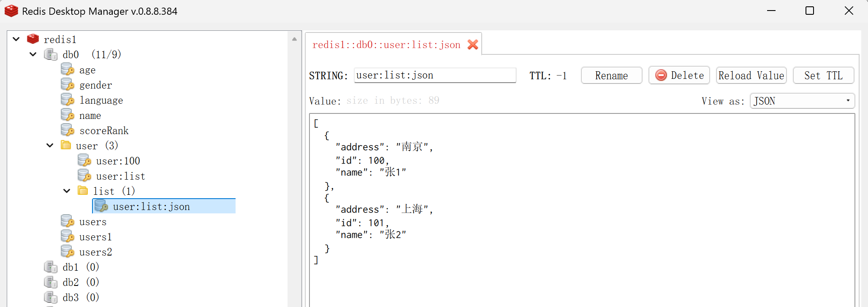Viewport: 868px width, 307px height.
Task: Click the "size in bytes: 89" text
Action: (x=393, y=100)
